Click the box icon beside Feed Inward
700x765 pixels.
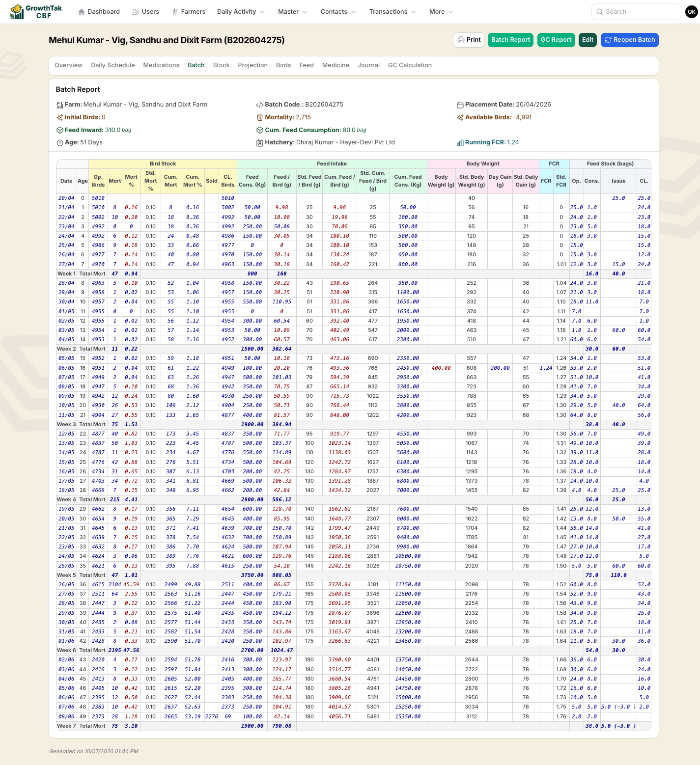(x=60, y=130)
